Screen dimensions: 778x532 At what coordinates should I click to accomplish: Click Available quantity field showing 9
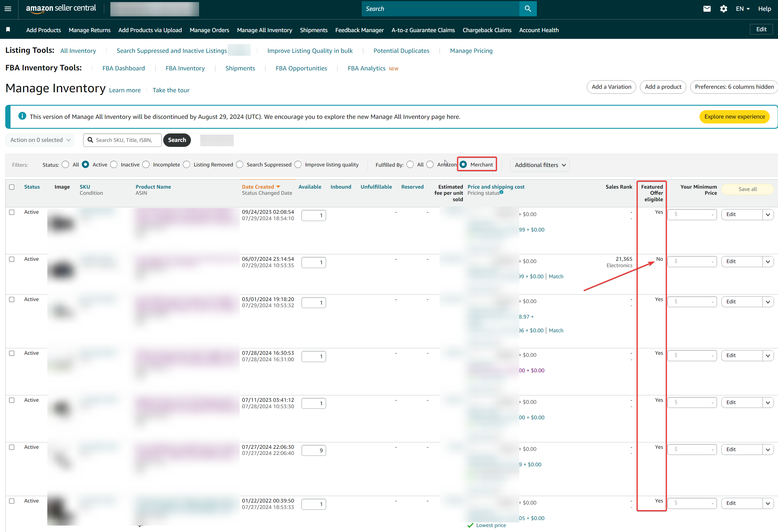[x=314, y=450]
